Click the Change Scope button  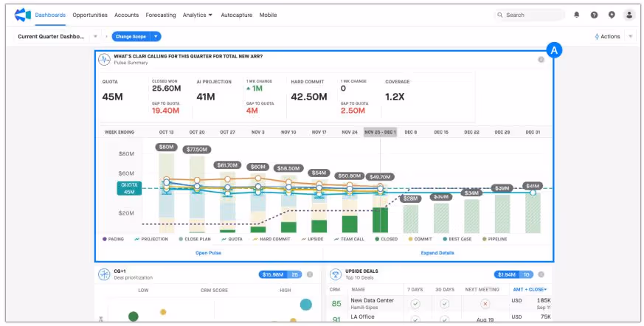pos(131,37)
